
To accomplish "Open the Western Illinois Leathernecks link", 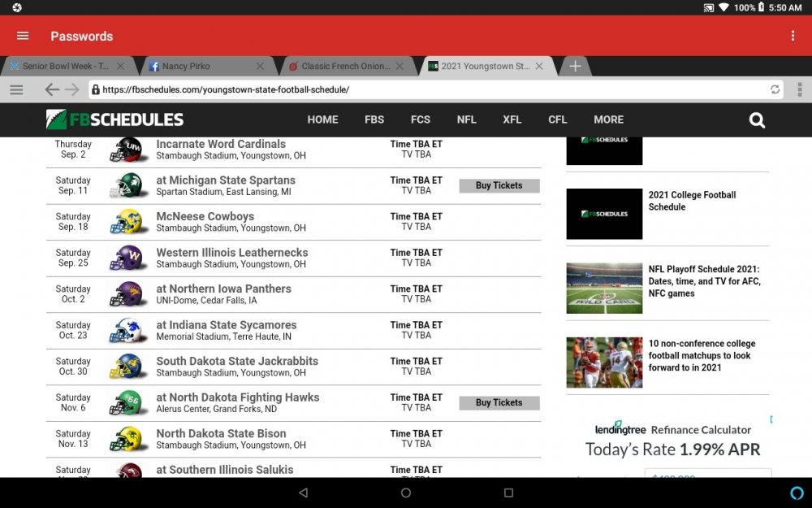I will pyautogui.click(x=232, y=253).
